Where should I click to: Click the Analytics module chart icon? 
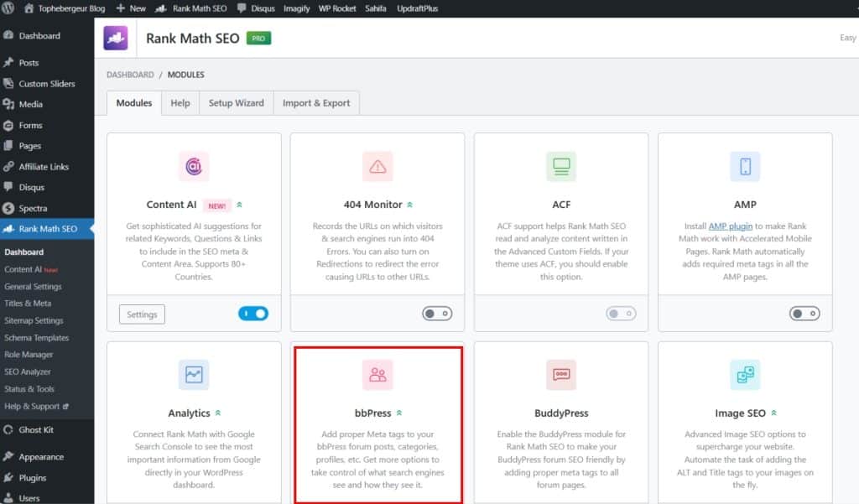point(194,375)
